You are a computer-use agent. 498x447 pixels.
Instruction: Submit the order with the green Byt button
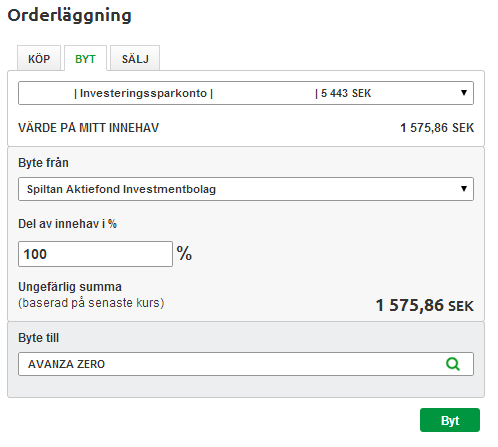pyautogui.click(x=450, y=420)
